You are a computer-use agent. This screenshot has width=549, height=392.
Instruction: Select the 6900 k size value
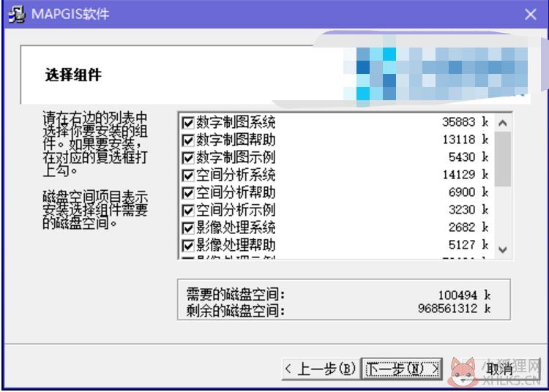click(x=468, y=192)
